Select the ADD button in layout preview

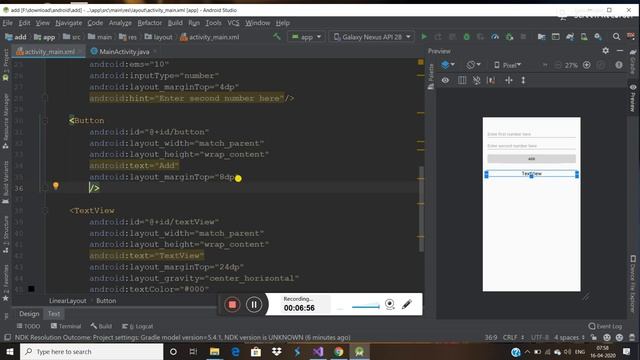point(531,158)
